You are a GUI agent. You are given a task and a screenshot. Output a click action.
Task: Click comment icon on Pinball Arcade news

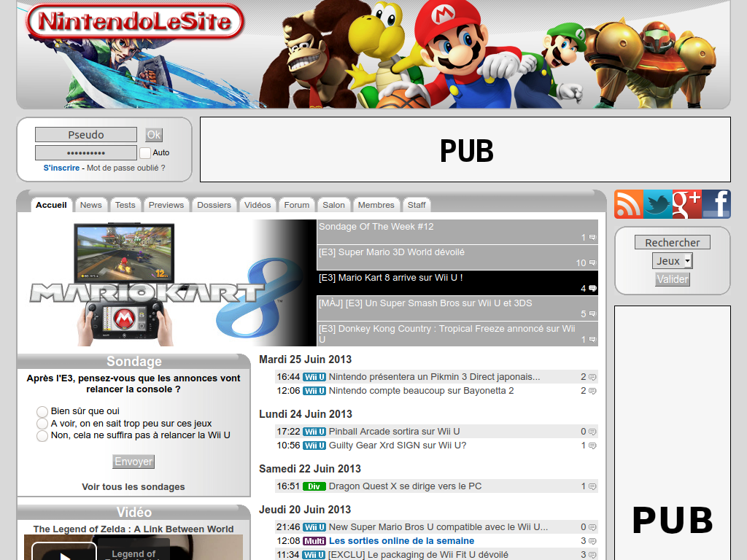pyautogui.click(x=592, y=432)
